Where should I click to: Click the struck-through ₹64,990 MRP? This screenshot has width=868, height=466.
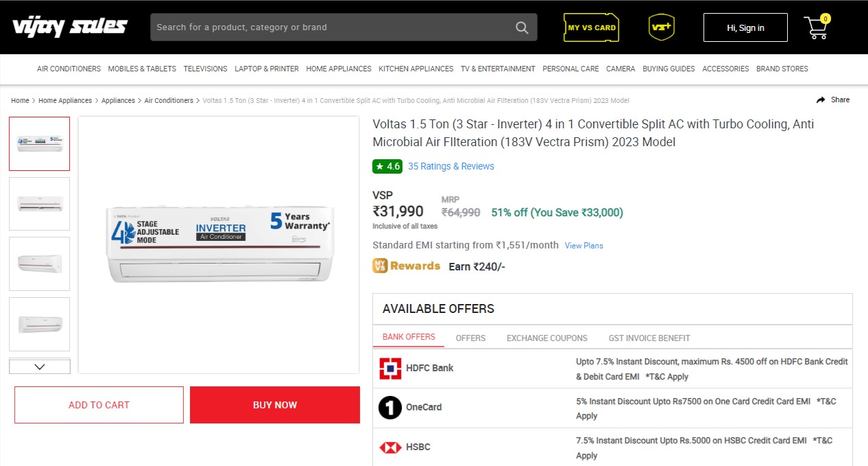(461, 213)
